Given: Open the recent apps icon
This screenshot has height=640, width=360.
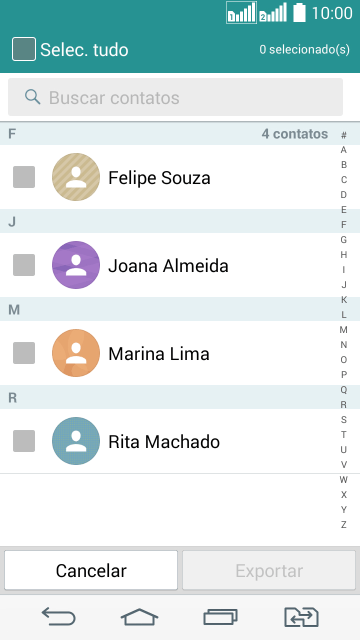Looking at the screenshot, I should click(220, 616).
